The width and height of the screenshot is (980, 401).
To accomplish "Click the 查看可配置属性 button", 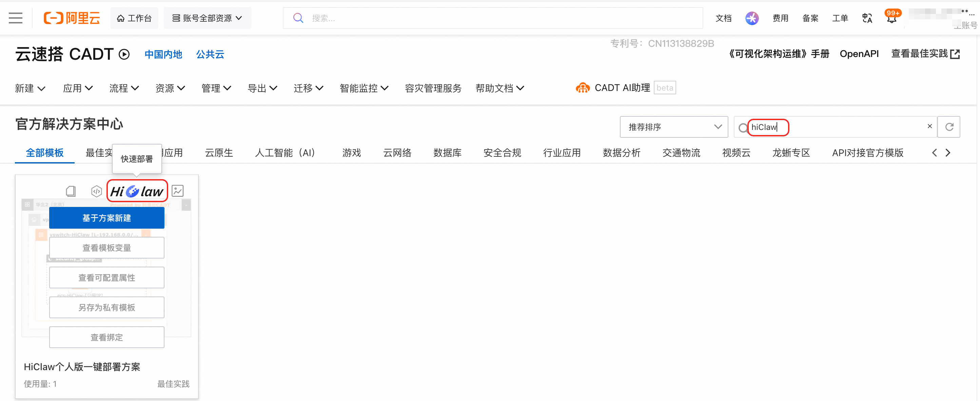I will pyautogui.click(x=106, y=278).
